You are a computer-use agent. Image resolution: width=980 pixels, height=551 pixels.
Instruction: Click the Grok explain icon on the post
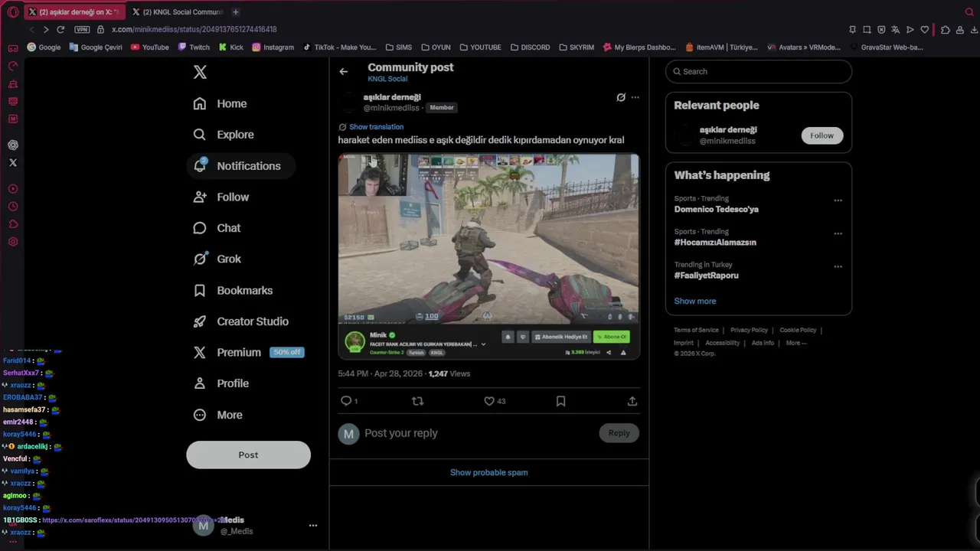621,97
